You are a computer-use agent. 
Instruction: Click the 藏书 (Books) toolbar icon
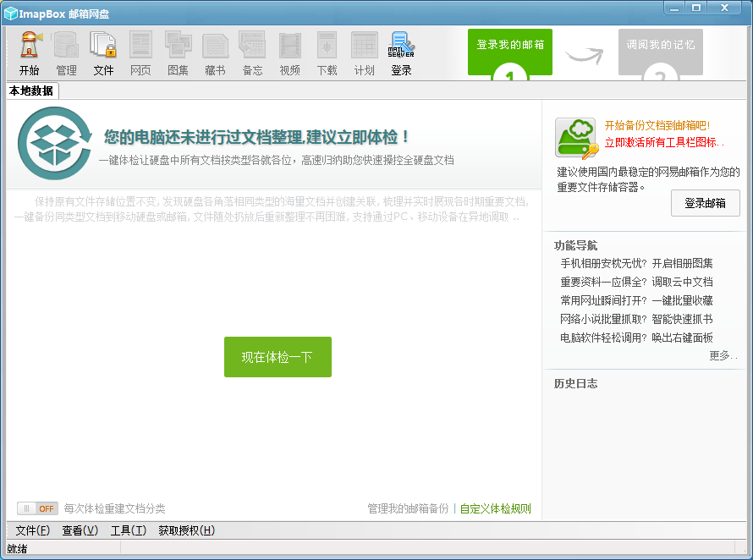[215, 52]
